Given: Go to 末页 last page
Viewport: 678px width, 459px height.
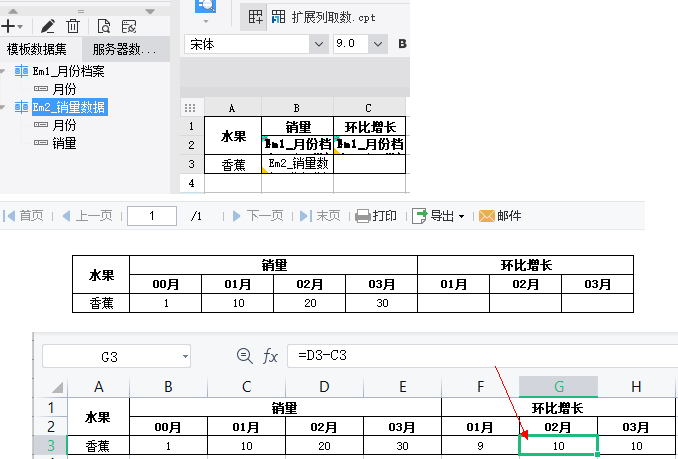Looking at the screenshot, I should (x=320, y=215).
